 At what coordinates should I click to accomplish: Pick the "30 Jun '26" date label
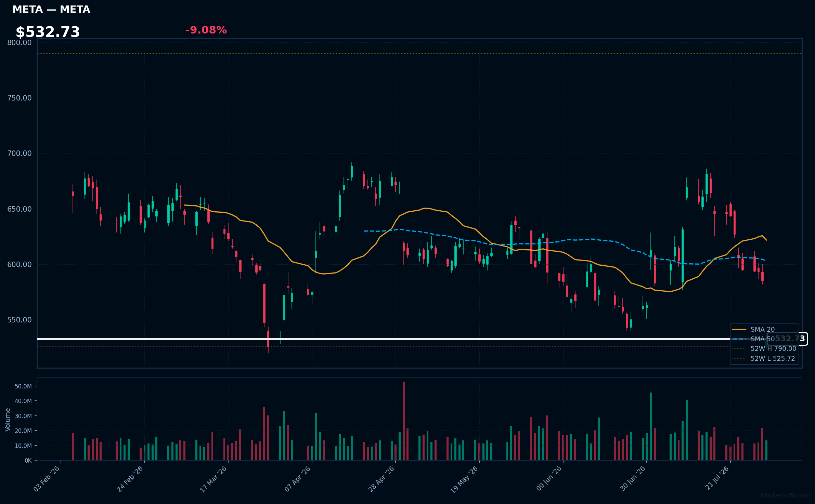[x=633, y=478]
